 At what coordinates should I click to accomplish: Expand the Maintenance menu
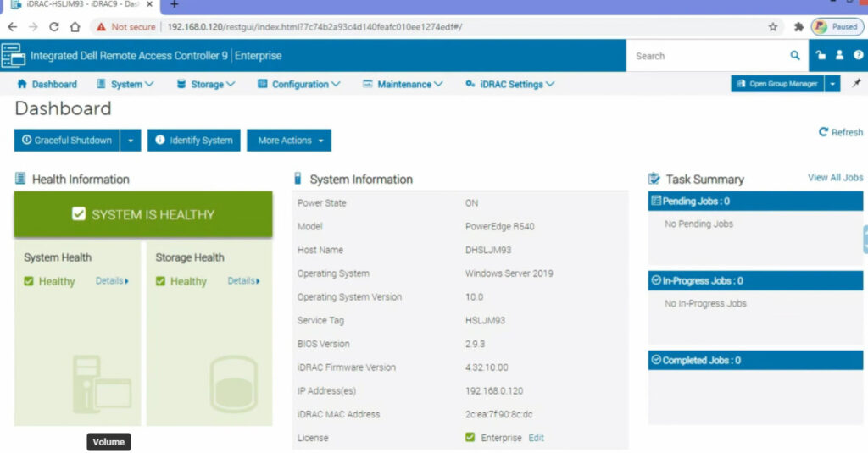point(403,84)
